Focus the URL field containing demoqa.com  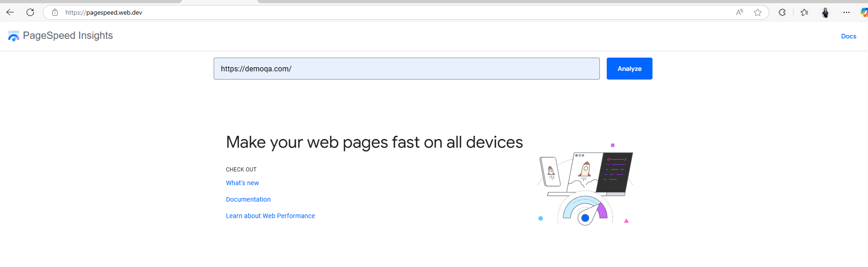(406, 69)
